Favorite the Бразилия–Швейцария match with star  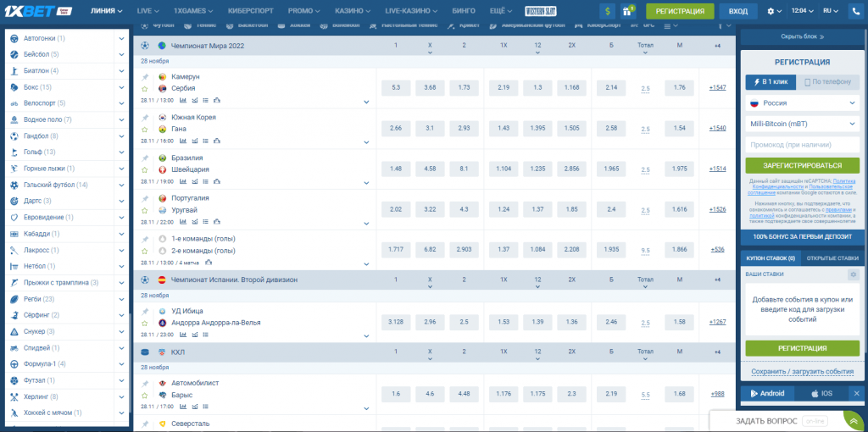point(145,169)
